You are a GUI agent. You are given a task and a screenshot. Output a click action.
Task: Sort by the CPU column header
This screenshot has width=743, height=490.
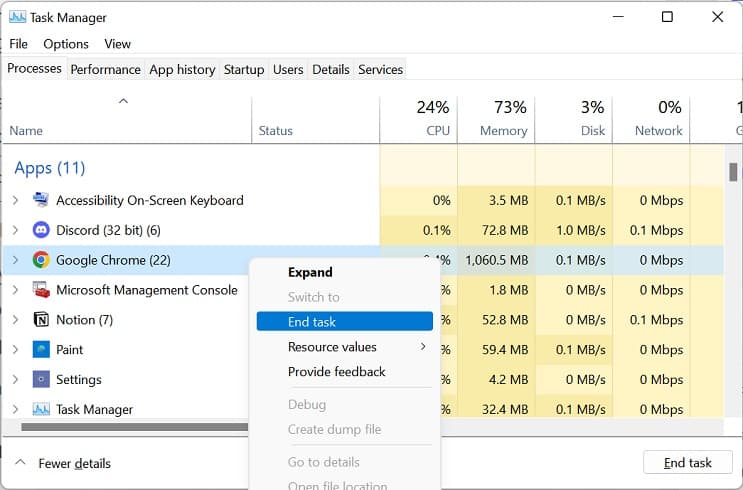(419, 119)
